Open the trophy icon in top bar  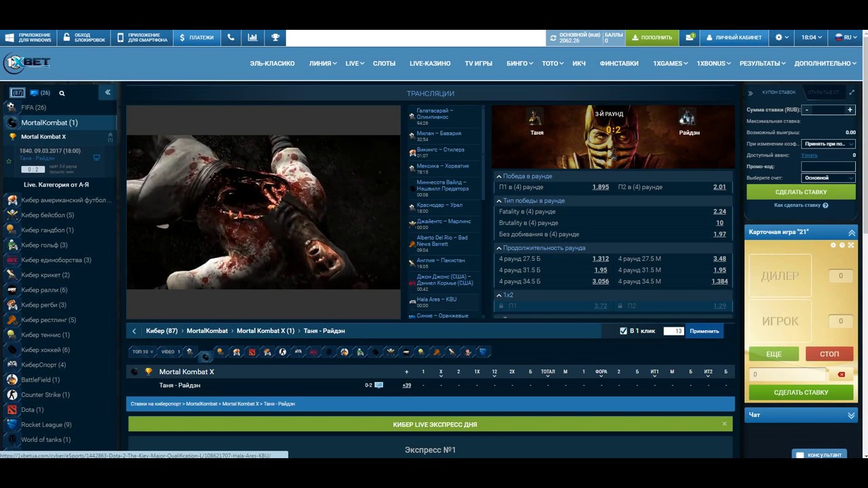click(x=275, y=38)
